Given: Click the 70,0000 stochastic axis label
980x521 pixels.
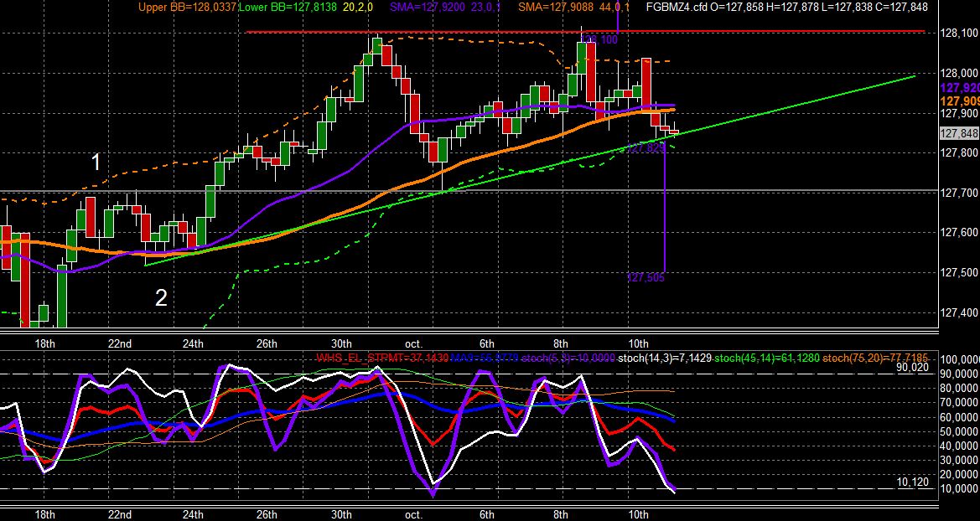Looking at the screenshot, I should click(959, 403).
